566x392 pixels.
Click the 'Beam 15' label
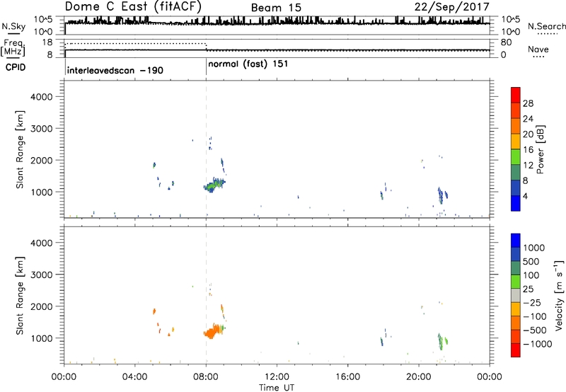(276, 8)
